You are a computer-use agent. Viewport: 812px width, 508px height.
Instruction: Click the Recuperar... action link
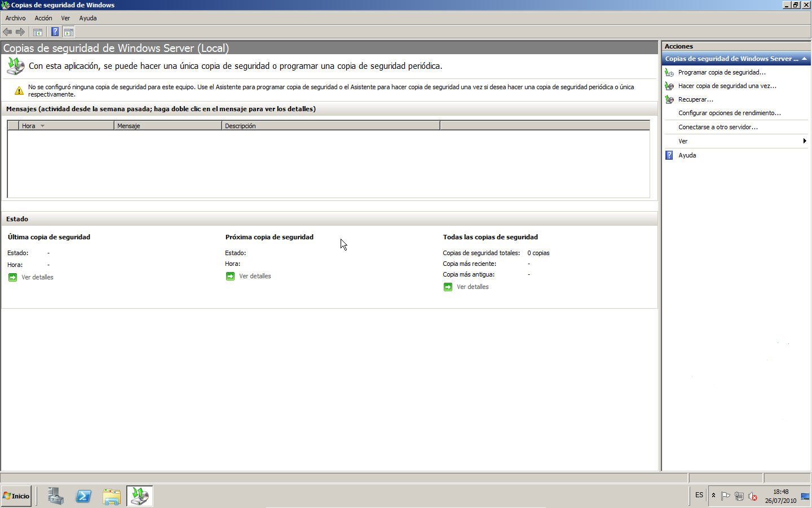pos(696,99)
